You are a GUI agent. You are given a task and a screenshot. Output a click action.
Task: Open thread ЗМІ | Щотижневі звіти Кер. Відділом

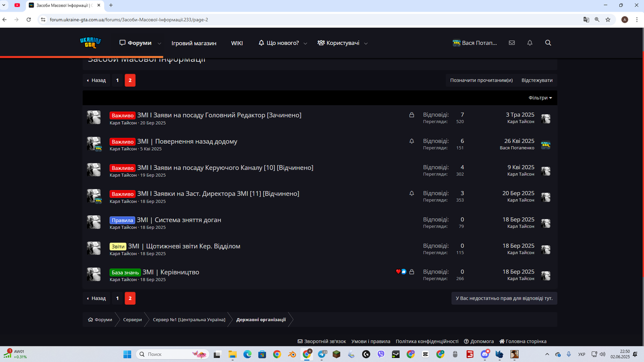coord(184,246)
